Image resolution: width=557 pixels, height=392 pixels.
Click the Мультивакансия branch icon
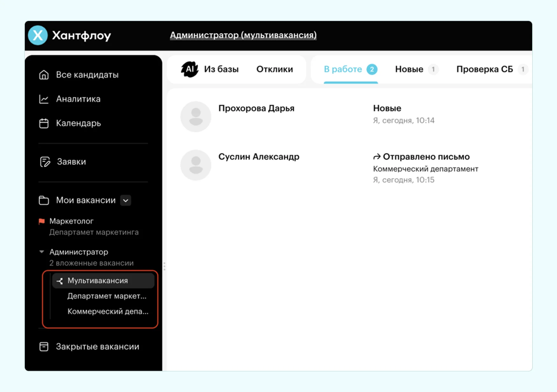point(60,281)
